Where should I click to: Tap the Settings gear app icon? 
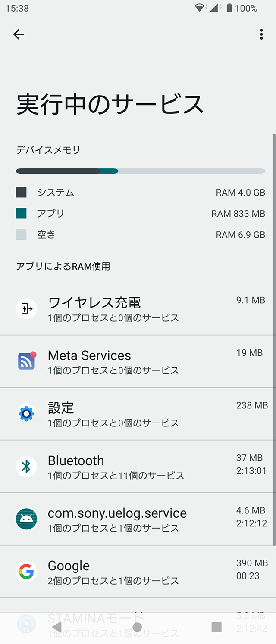[26, 414]
